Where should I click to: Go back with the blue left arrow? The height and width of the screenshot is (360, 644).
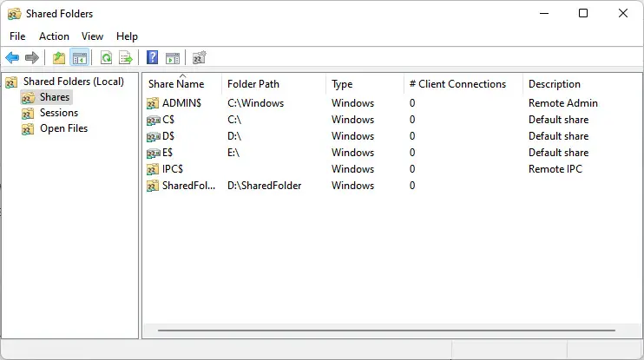point(12,58)
